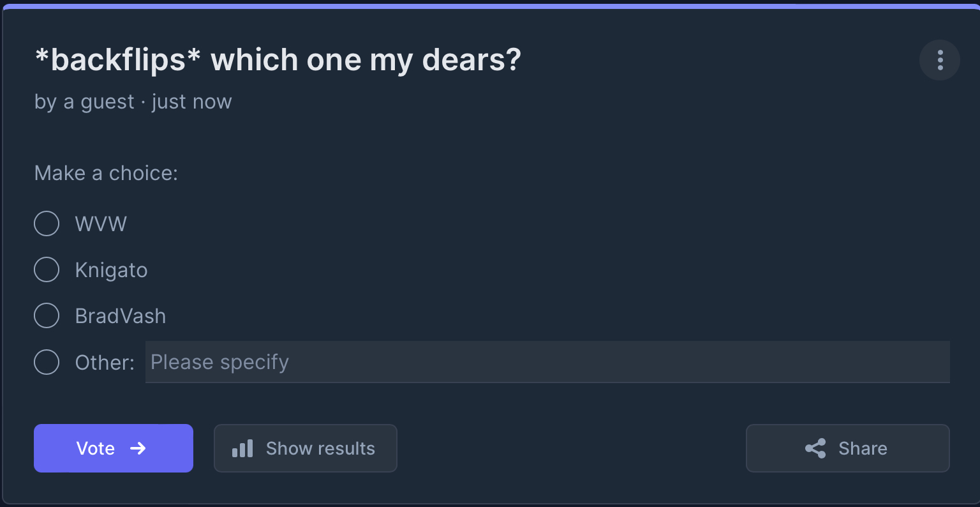The image size is (980, 507).
Task: Submit with the Vote button
Action: [113, 448]
